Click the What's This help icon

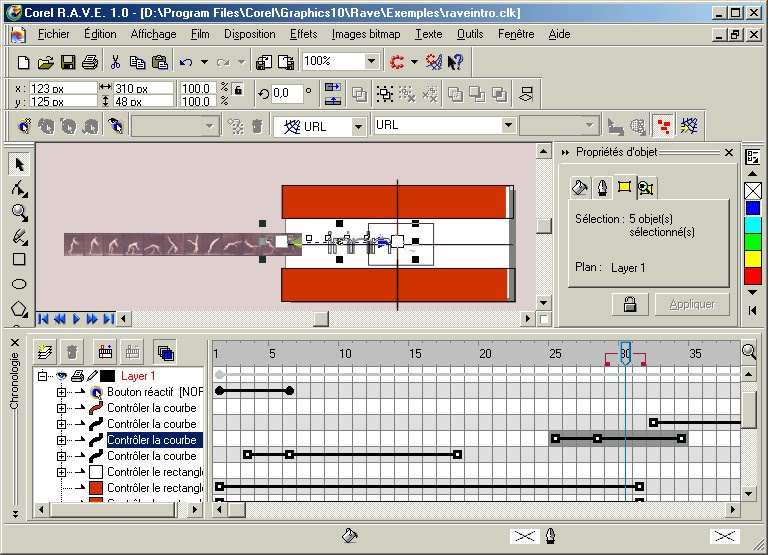[x=456, y=62]
